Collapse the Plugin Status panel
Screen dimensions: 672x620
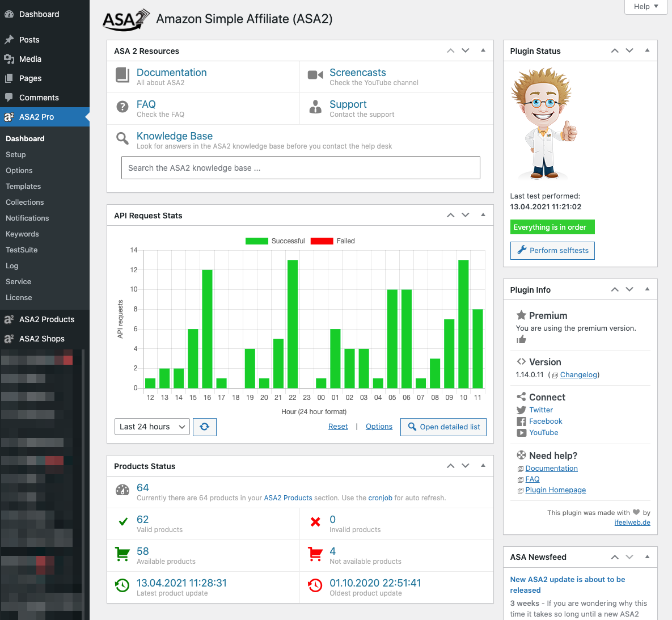click(647, 50)
